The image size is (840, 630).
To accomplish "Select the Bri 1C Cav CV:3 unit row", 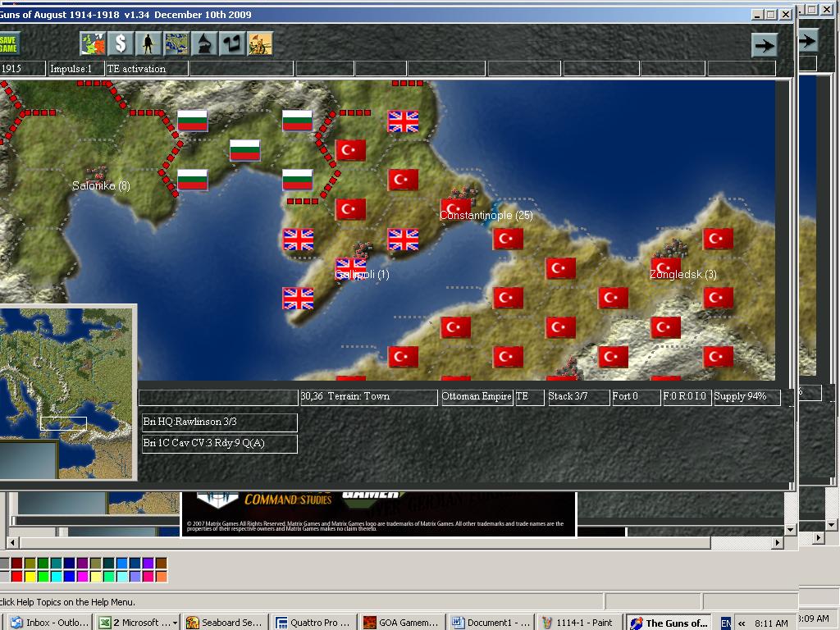I will tap(220, 444).
